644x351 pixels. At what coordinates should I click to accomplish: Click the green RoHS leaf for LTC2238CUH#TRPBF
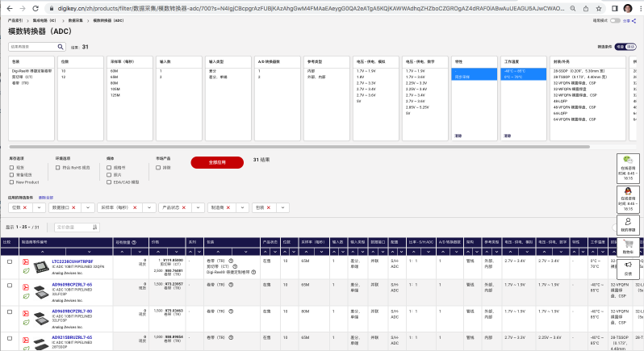26,271
